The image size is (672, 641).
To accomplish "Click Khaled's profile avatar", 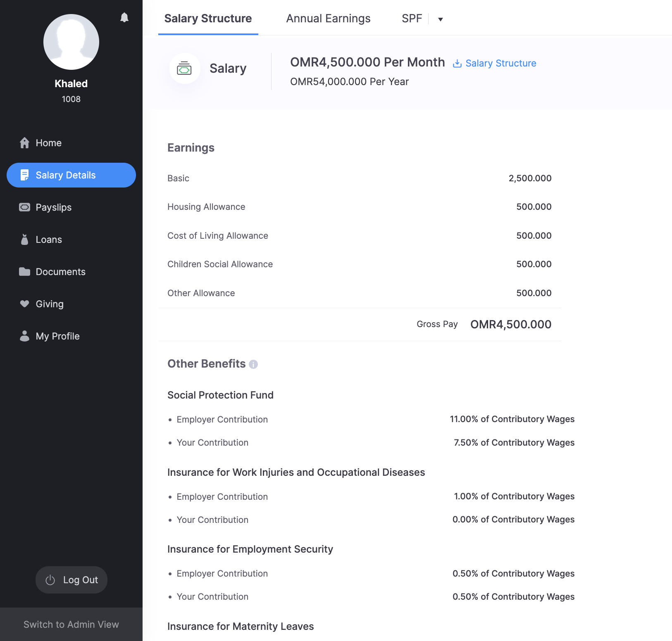I will (x=71, y=42).
